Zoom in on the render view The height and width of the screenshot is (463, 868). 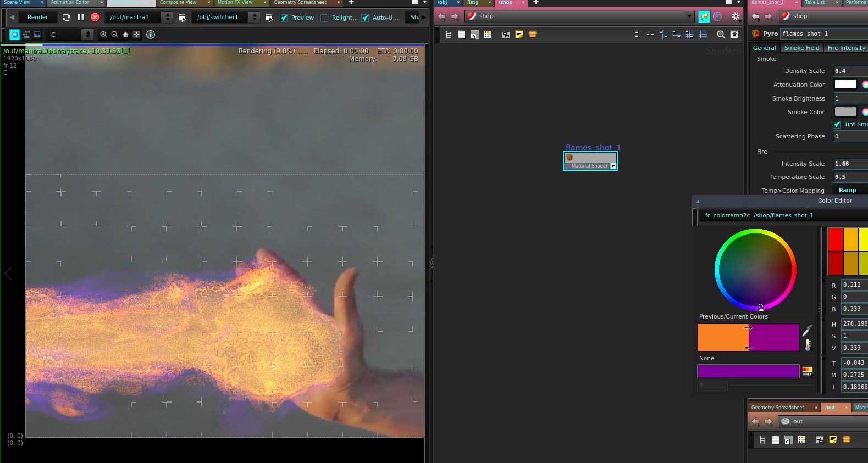click(x=103, y=35)
